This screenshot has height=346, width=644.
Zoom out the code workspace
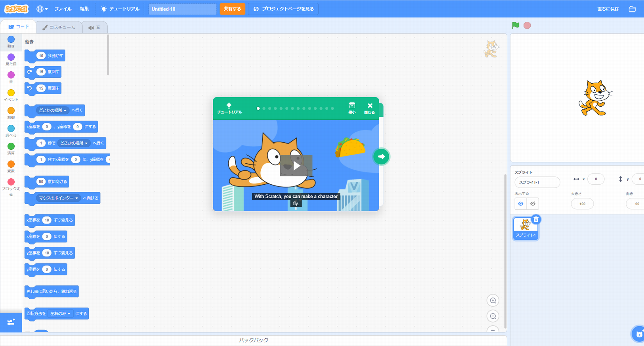tap(493, 316)
